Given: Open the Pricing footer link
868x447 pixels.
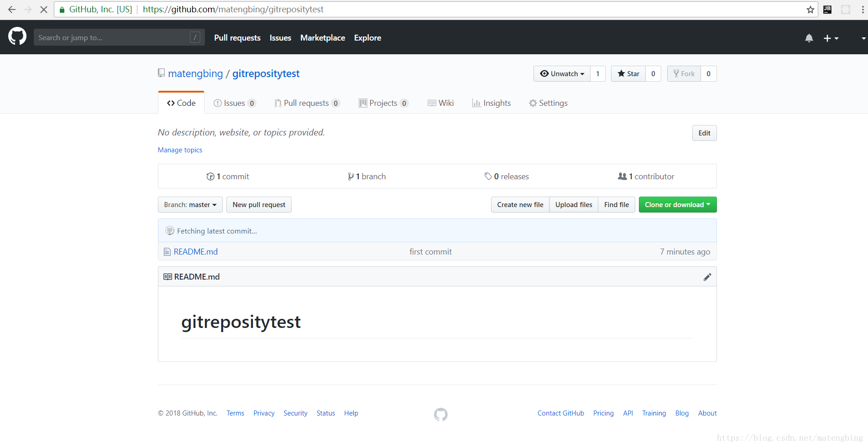Looking at the screenshot, I should [x=603, y=413].
